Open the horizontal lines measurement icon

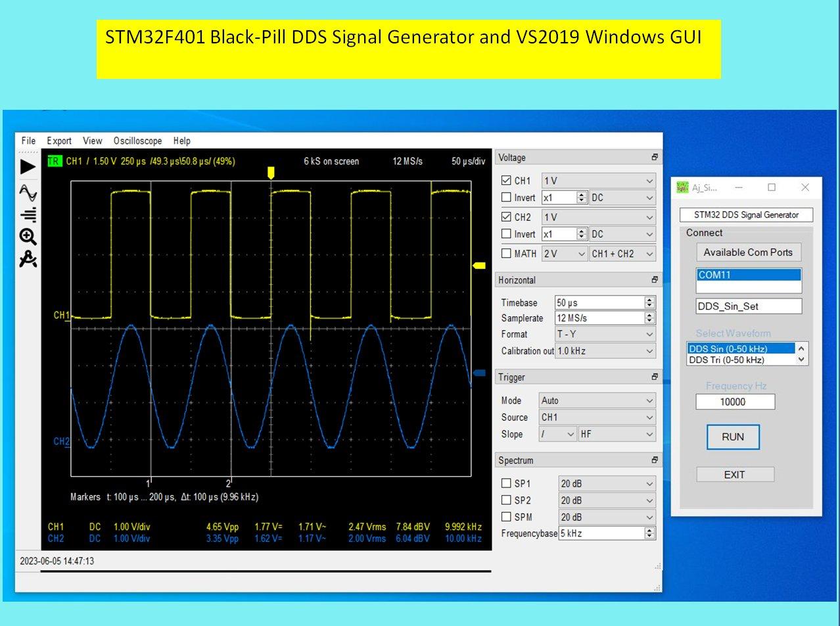(28, 215)
